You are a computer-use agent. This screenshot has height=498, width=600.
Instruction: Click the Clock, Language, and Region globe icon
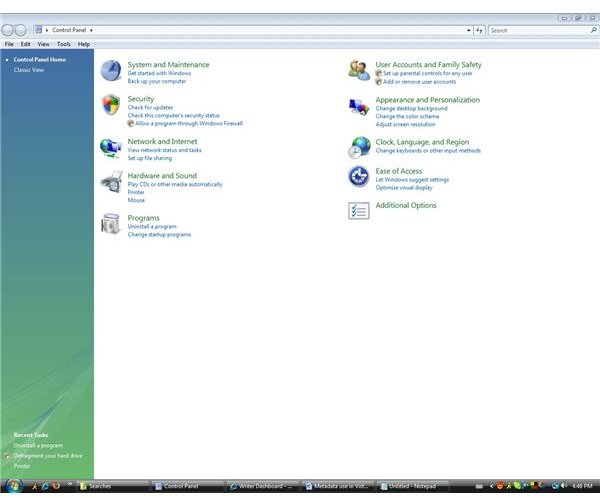[x=359, y=148]
